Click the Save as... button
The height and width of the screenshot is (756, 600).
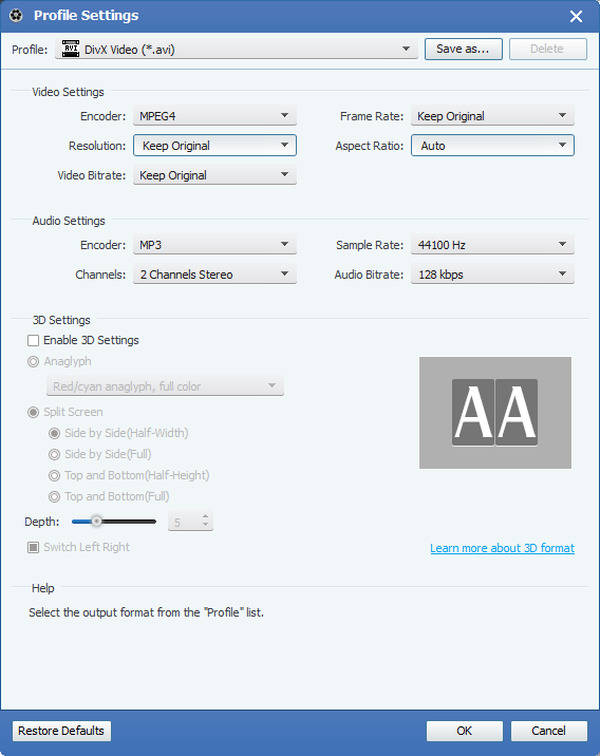[463, 48]
